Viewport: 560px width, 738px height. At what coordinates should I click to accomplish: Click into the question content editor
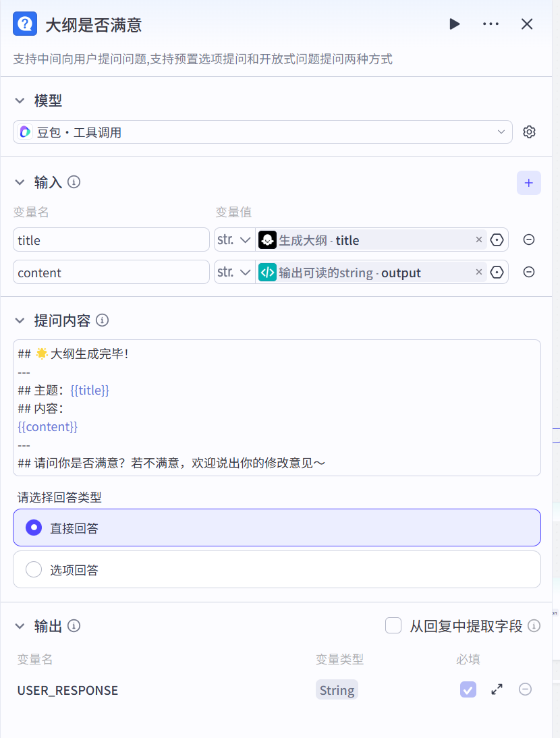[277, 407]
